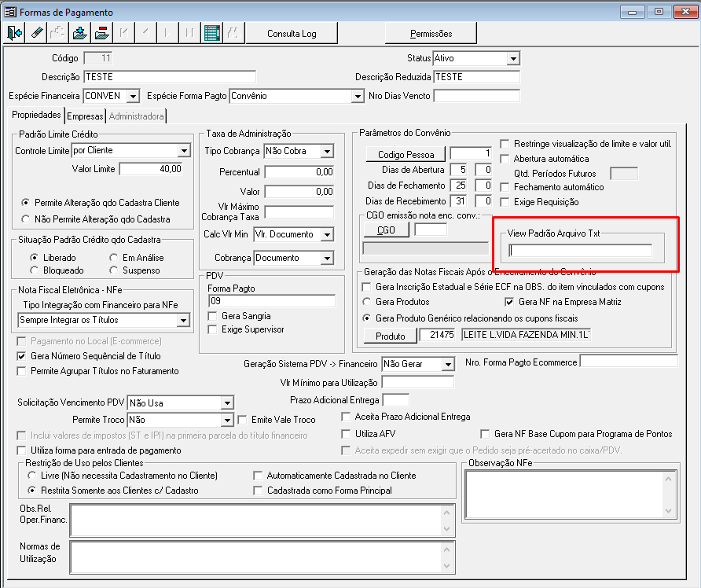Check Exige Supervisor checkbox
Screen dimensions: 701x588
tap(212, 329)
